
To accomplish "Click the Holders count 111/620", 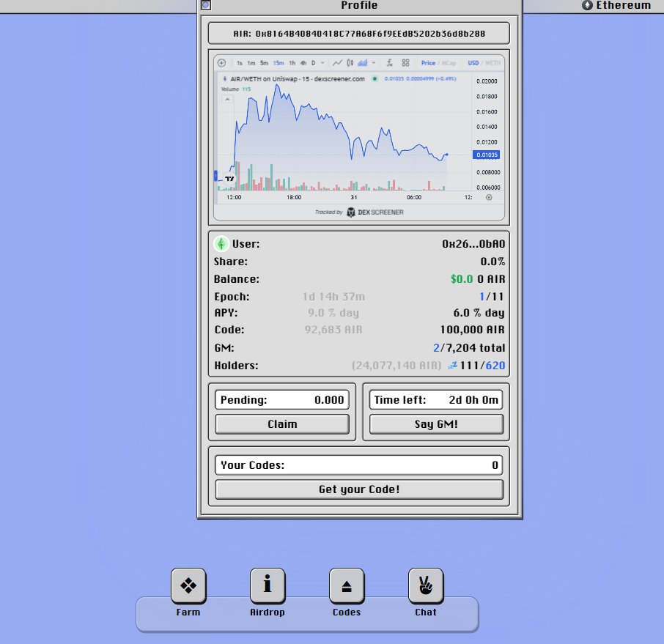I will pos(482,366).
